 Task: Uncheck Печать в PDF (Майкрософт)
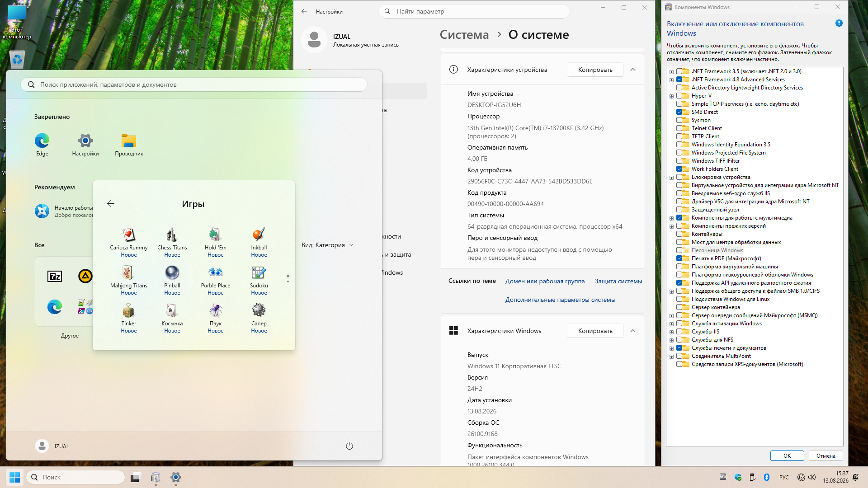click(x=679, y=258)
